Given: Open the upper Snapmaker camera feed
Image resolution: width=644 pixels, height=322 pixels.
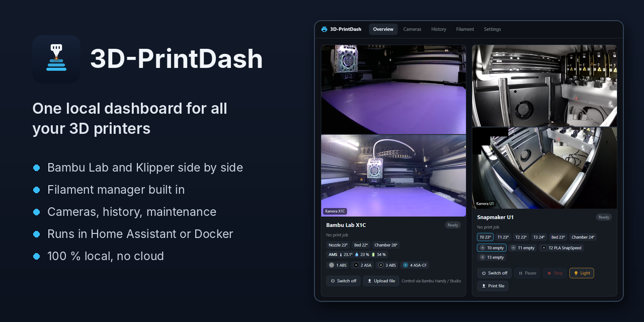Looking at the screenshot, I should point(544,86).
